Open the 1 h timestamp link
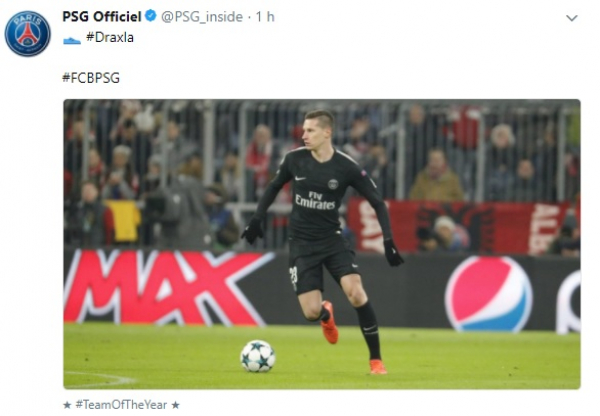The height and width of the screenshot is (416, 600). 265,17
